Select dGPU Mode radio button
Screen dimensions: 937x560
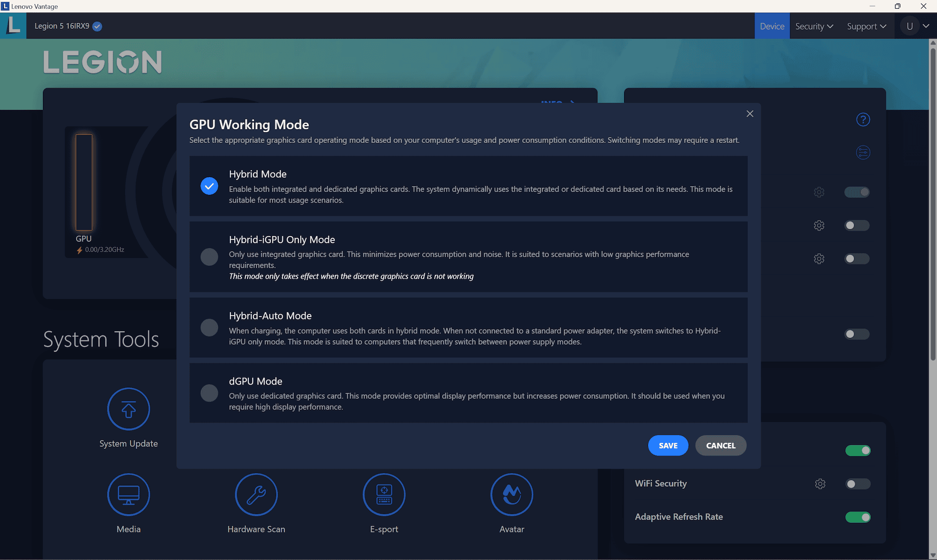click(x=209, y=393)
